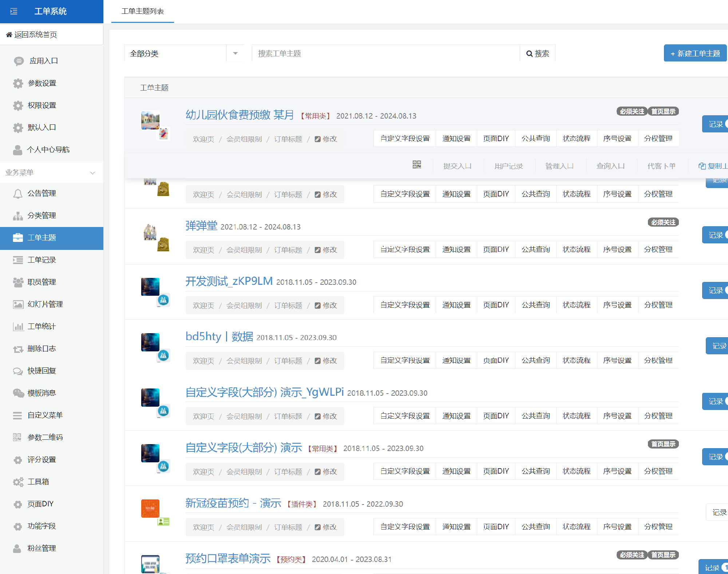
Task: Click the 工单主题 sidebar icon
Action: [17, 238]
